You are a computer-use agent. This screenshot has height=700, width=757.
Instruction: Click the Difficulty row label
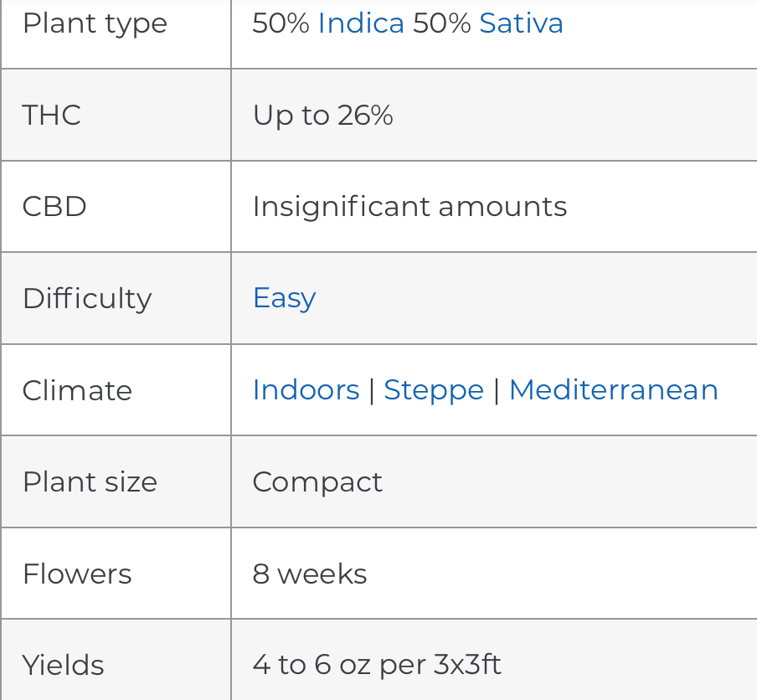click(x=87, y=299)
